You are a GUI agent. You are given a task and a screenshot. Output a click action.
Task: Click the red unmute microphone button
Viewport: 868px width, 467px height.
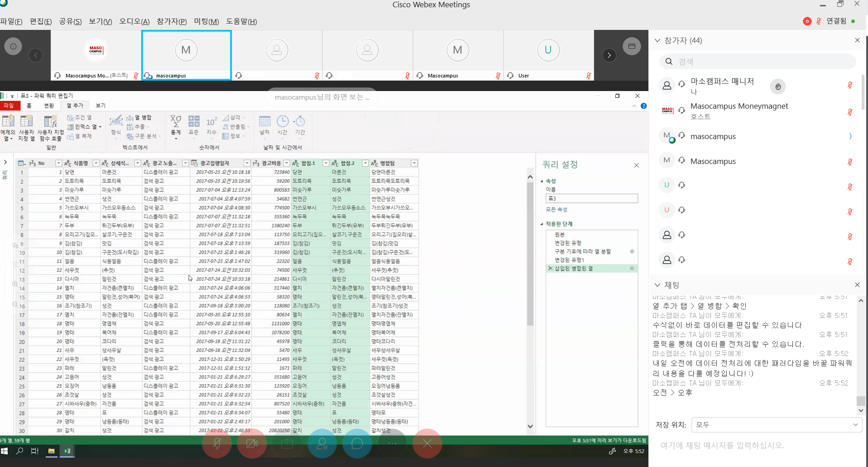217,443
